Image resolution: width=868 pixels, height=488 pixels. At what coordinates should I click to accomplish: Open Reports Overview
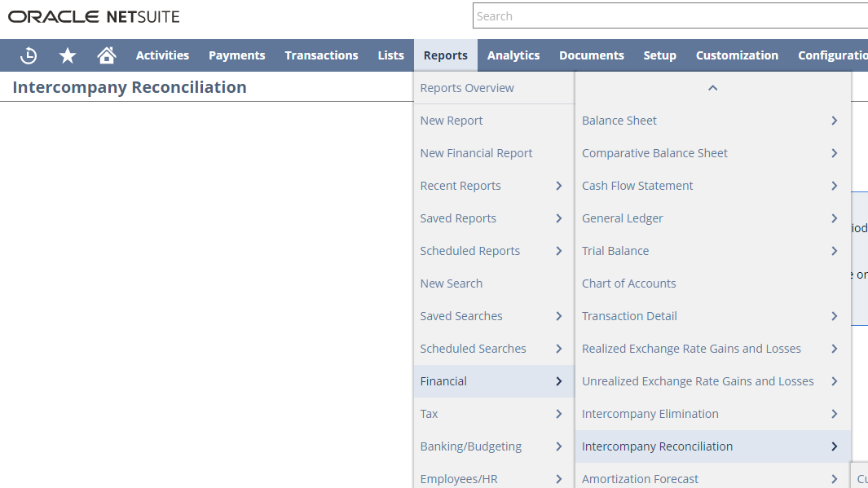tap(467, 87)
